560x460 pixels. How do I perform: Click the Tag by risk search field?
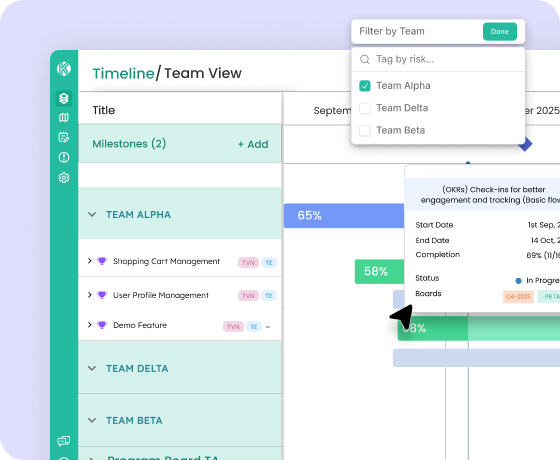pyautogui.click(x=438, y=59)
